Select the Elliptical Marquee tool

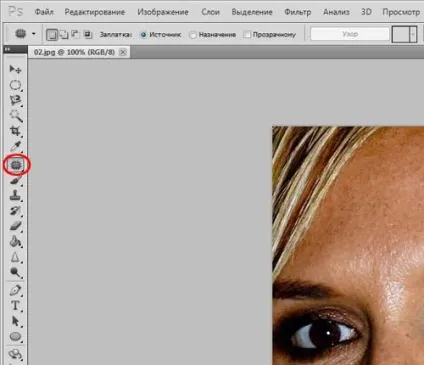coord(15,85)
